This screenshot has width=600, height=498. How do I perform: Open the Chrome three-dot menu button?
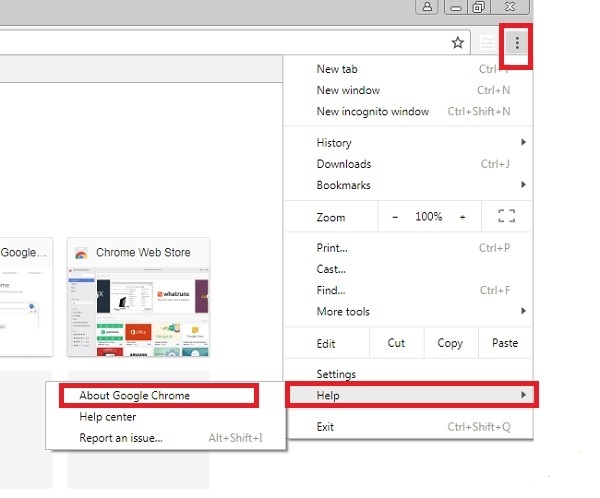(517, 43)
